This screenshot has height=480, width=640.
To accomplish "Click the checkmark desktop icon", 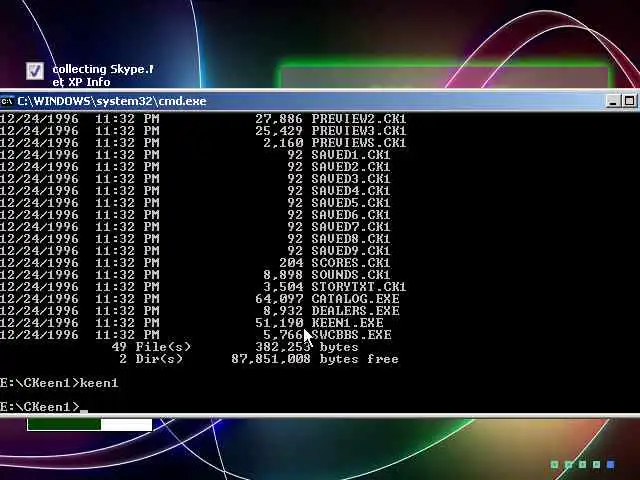I will (35, 71).
